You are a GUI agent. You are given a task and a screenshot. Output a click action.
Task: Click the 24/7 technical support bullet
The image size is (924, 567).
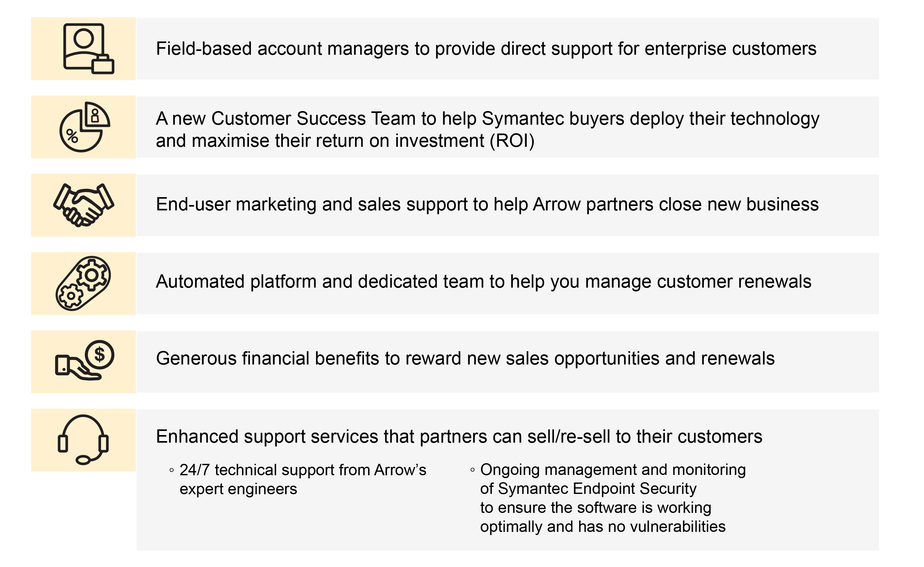pos(298,480)
